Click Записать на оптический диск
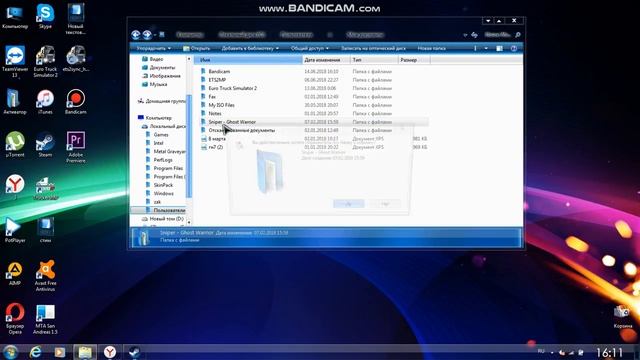 tap(373, 48)
